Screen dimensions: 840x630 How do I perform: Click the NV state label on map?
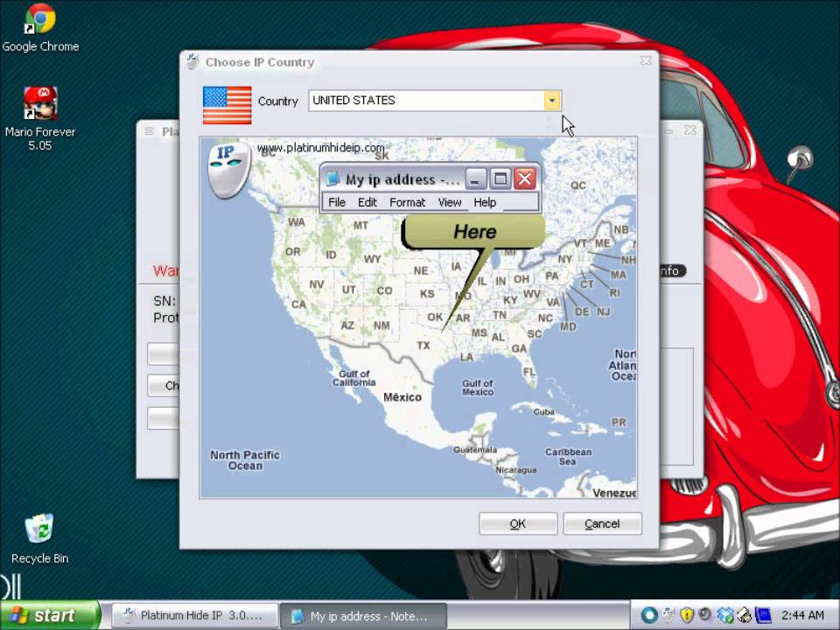pos(317,283)
